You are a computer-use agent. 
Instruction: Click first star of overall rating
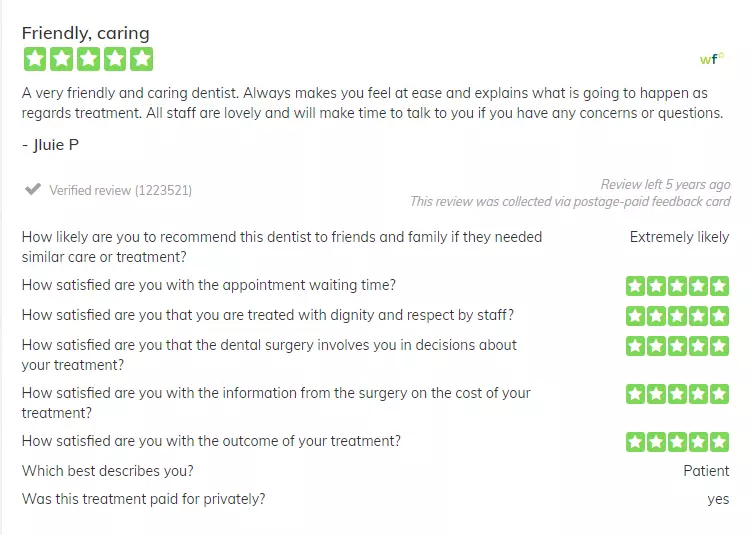(35, 59)
